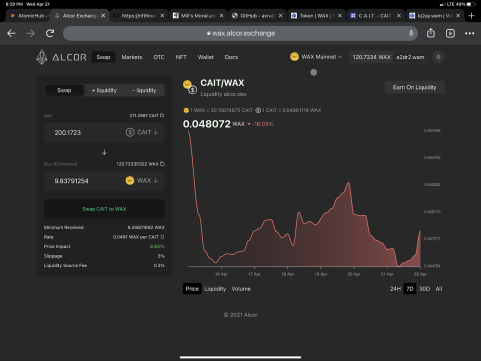Reload the page with the refresh icon
This screenshot has width=481, height=361.
pos(50,33)
